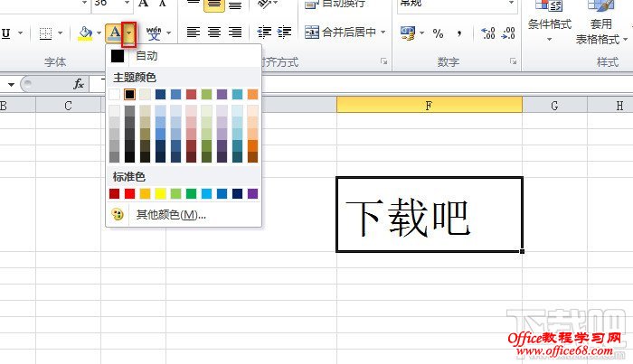633x364 pixels.
Task: Open the fill color dropdown arrow
Action: coord(99,33)
